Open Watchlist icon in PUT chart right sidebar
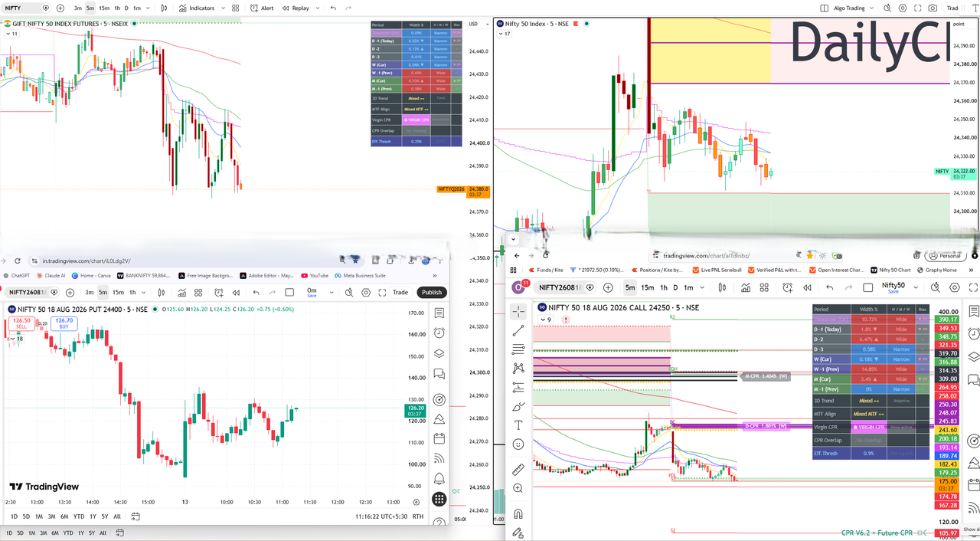The width and height of the screenshot is (980, 541). (x=439, y=313)
